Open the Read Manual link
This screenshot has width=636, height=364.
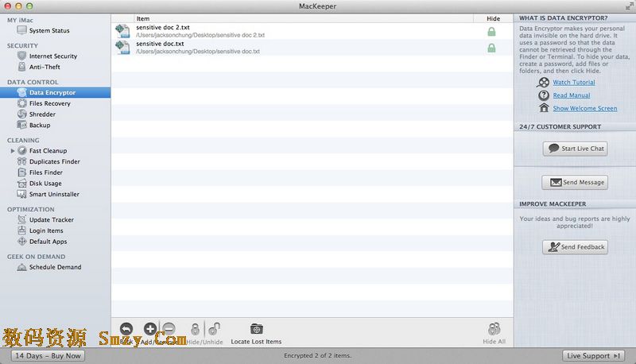point(572,95)
